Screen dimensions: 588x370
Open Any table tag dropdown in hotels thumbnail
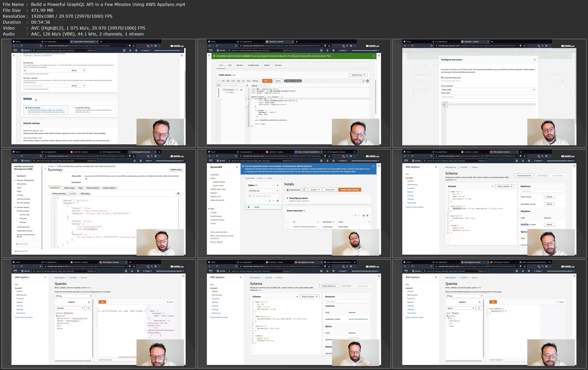pyautogui.click(x=264, y=191)
